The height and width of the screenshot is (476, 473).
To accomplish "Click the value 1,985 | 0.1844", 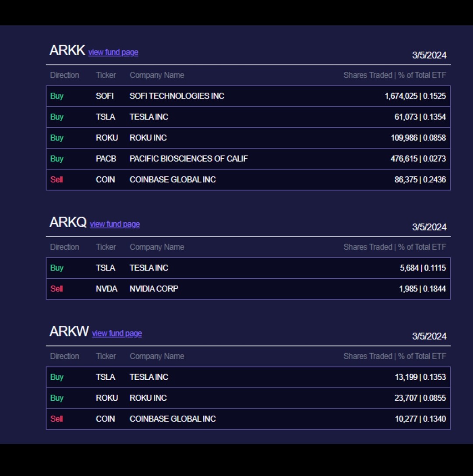I will click(x=423, y=289).
